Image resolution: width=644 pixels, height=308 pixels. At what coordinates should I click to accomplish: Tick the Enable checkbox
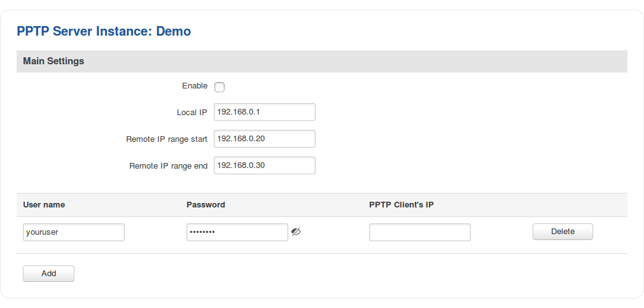pyautogui.click(x=220, y=87)
